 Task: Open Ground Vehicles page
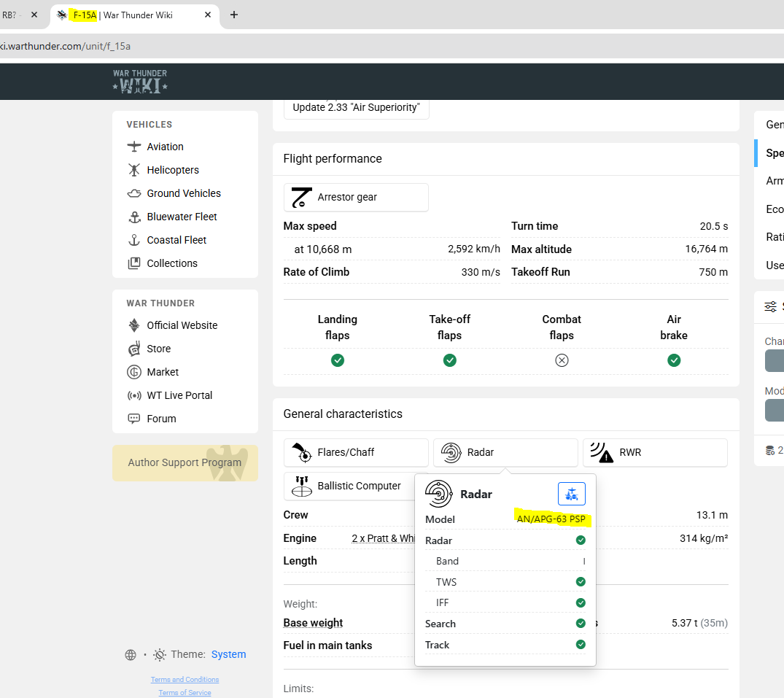184,193
